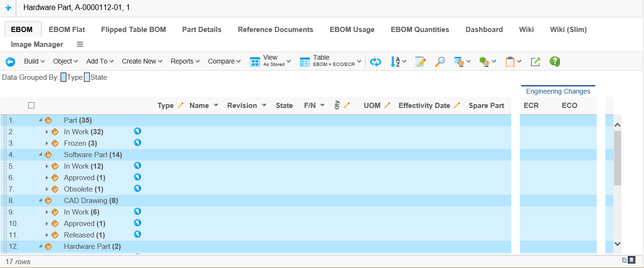644x268 pixels.
Task: Expand the In Work (32) group row
Action: click(47, 132)
